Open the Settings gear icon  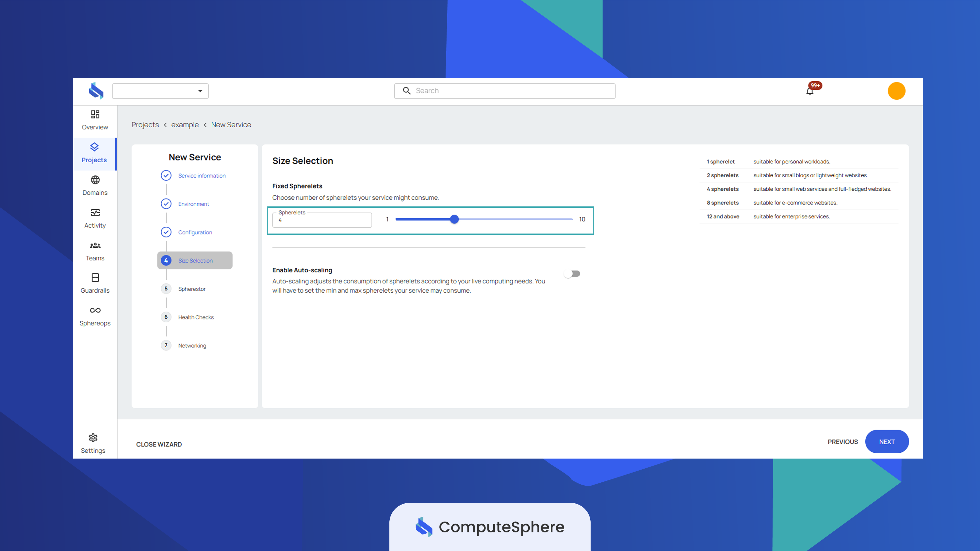[93, 438]
